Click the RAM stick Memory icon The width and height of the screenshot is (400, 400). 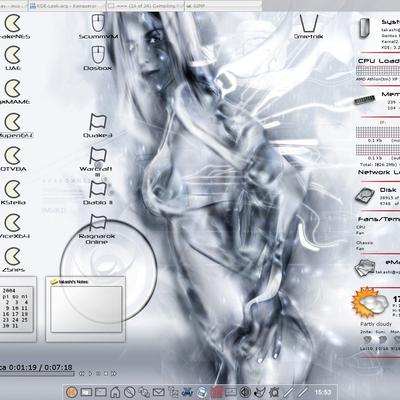tap(365, 100)
